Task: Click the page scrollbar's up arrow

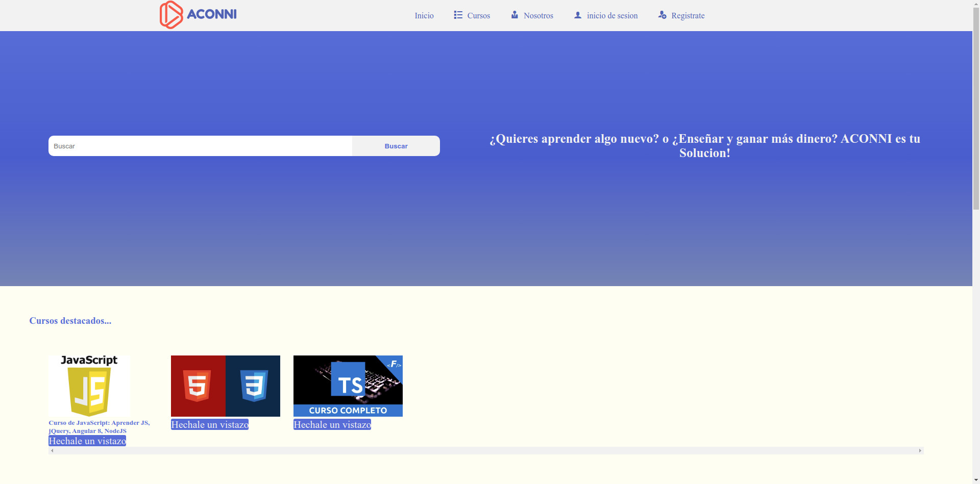Action: [976, 3]
